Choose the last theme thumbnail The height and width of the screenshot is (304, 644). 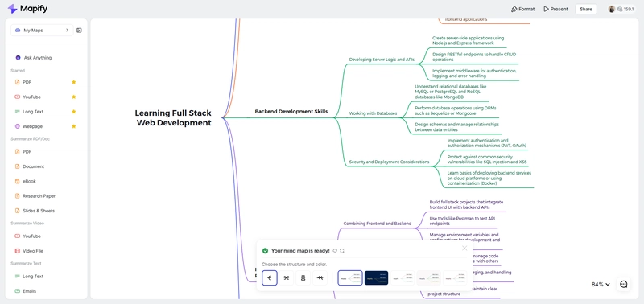(x=455, y=278)
